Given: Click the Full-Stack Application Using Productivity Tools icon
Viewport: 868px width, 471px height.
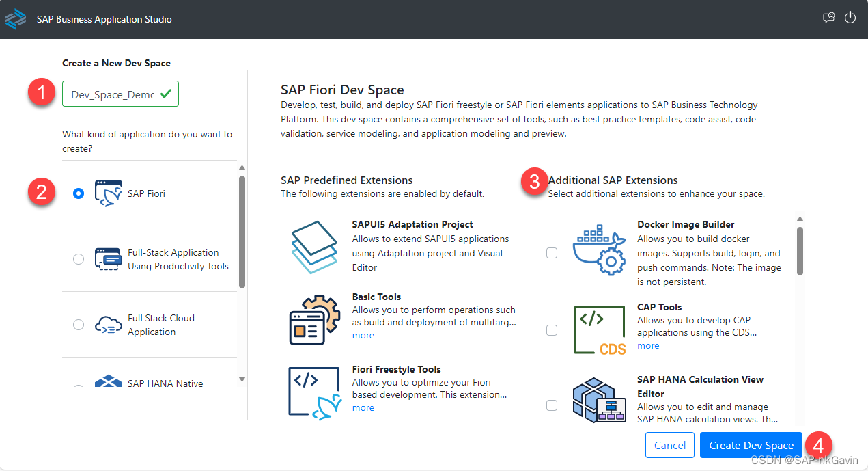Looking at the screenshot, I should pos(108,259).
